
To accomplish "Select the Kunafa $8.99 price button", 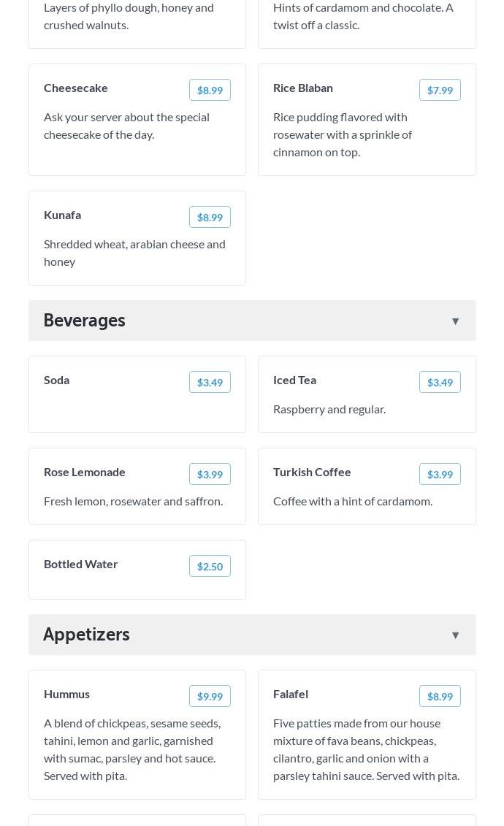I will 210,217.
